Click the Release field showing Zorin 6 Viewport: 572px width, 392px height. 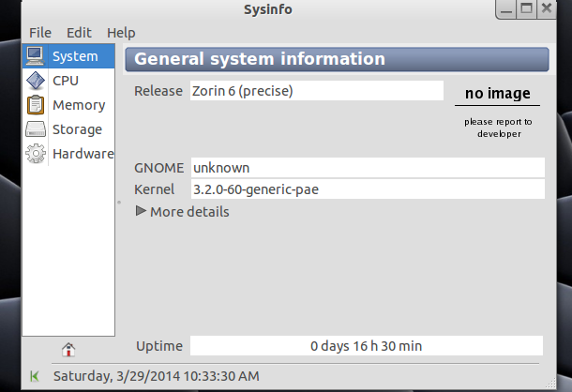point(316,91)
